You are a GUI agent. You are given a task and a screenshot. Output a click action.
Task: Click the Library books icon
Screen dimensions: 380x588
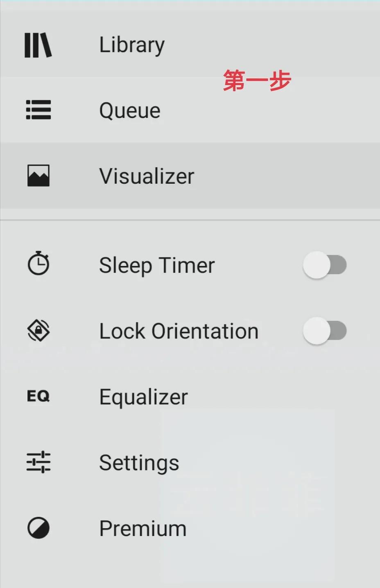(x=38, y=45)
